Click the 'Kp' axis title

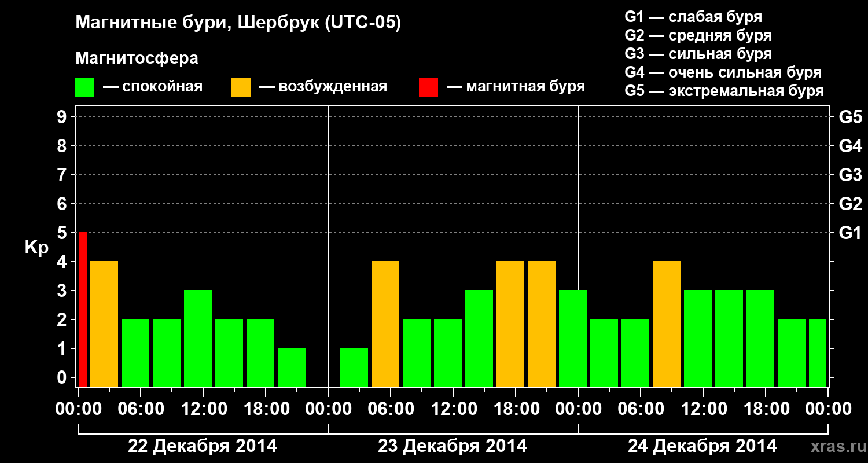point(37,249)
